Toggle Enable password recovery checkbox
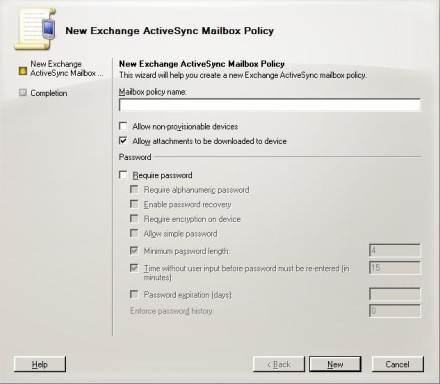The image size is (440, 384). [134, 204]
